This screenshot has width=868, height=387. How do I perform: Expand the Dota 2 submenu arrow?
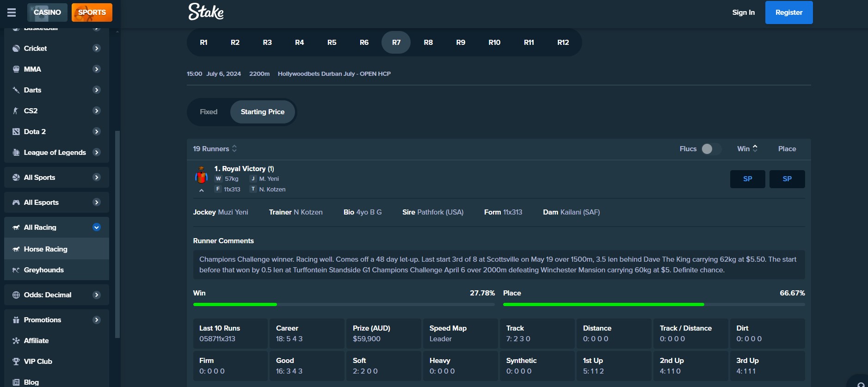point(97,131)
